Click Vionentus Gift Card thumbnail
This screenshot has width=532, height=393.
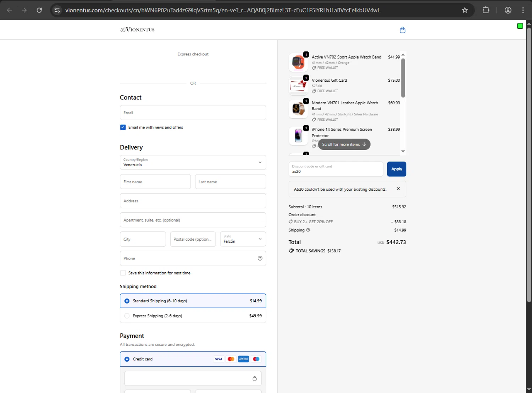[298, 86]
